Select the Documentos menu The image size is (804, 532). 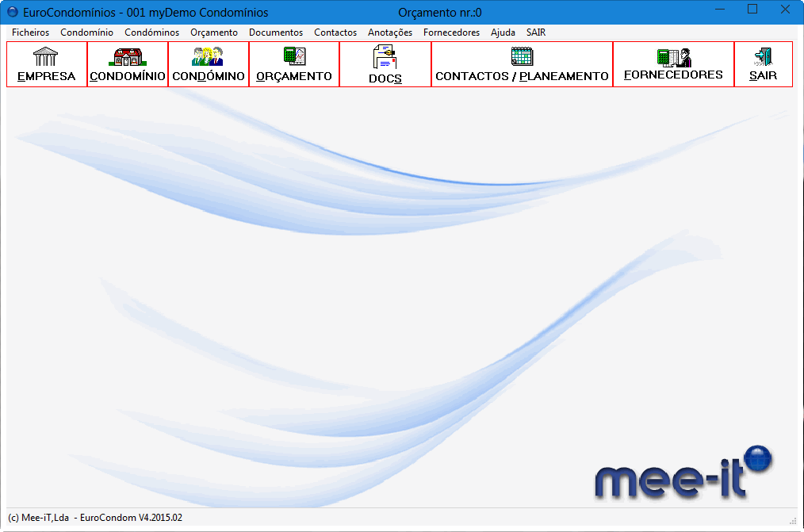276,33
